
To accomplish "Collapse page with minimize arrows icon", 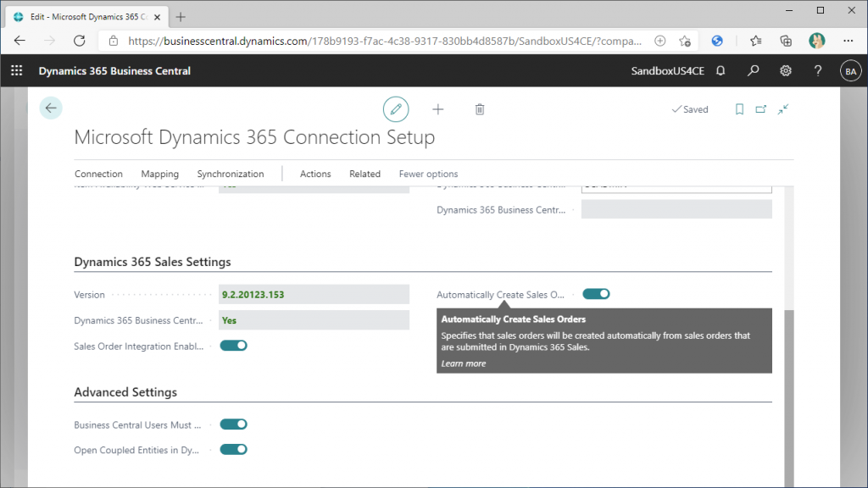I will pos(782,109).
